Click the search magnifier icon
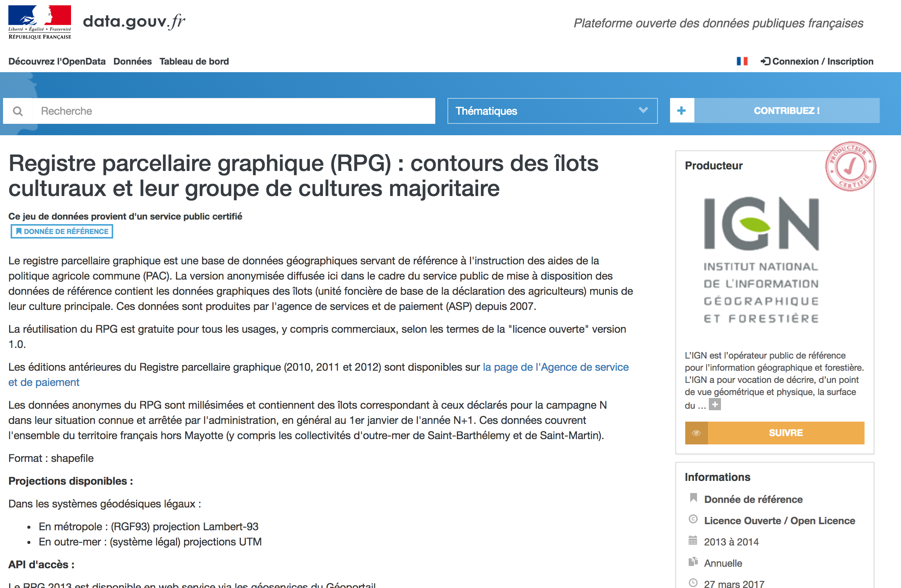 click(x=17, y=111)
